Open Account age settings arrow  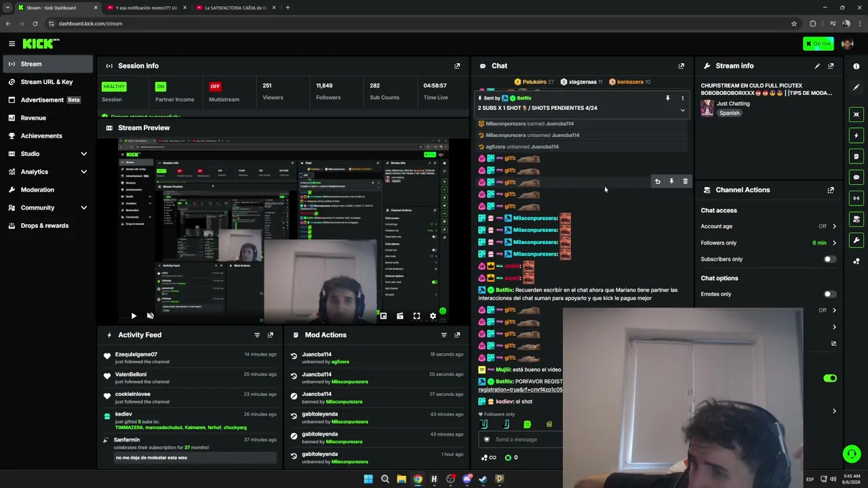(834, 226)
